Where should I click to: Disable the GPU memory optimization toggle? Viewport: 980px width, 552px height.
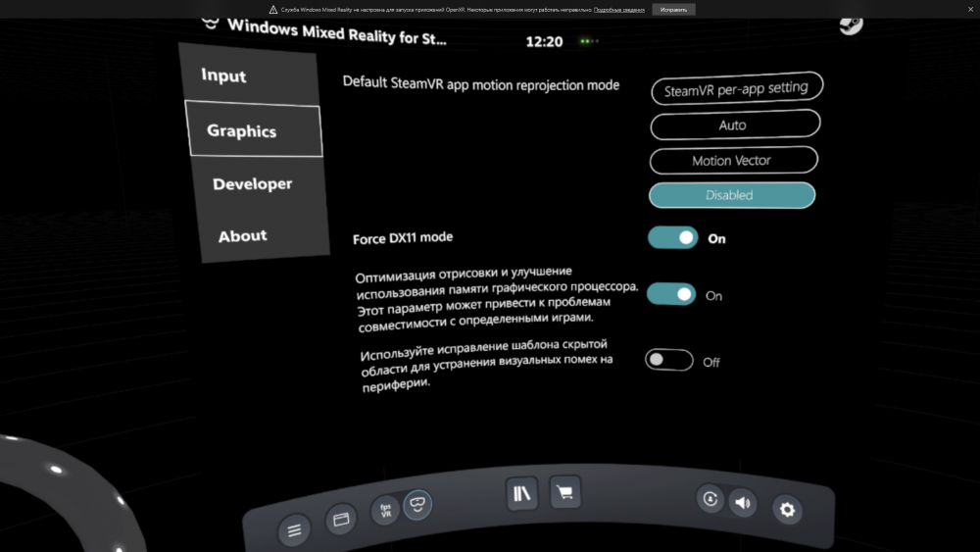pos(671,294)
